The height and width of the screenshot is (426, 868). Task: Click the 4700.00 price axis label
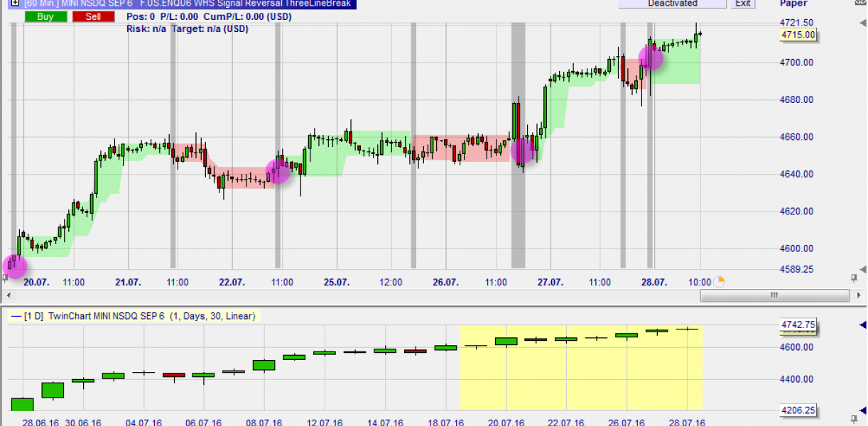point(798,62)
